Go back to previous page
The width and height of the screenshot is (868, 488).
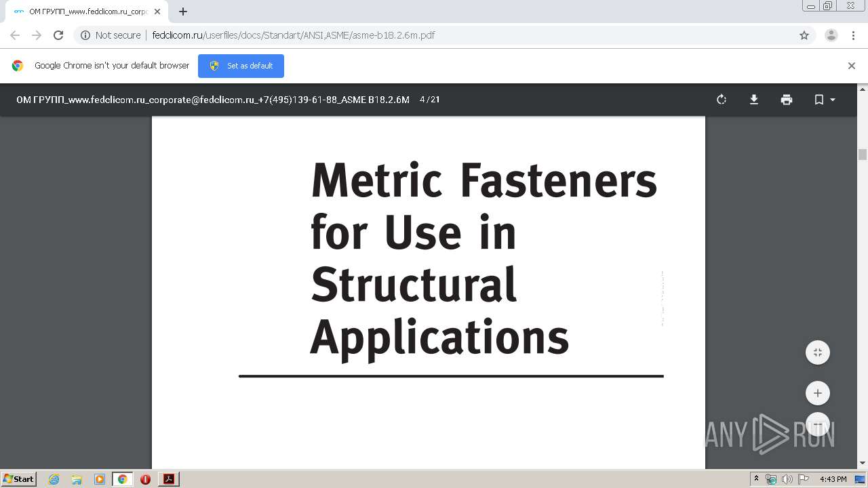pos(15,35)
